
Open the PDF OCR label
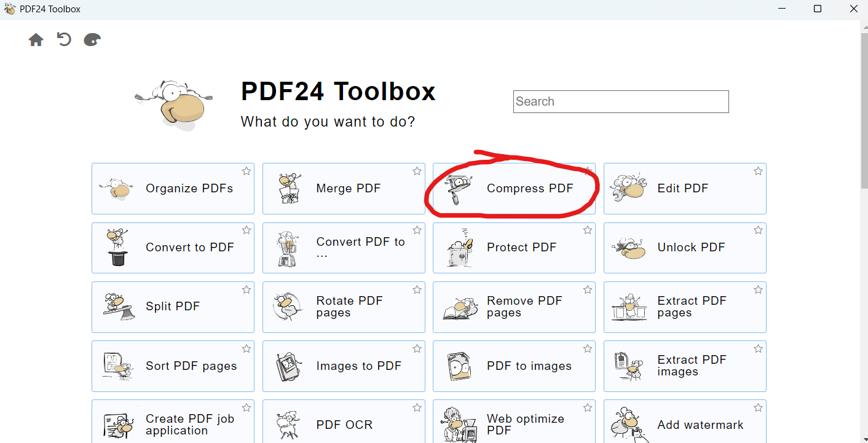coord(344,425)
